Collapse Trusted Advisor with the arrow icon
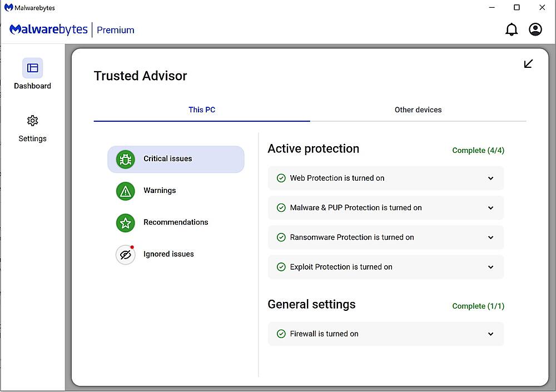Image resolution: width=556 pixels, height=392 pixels. pos(528,63)
